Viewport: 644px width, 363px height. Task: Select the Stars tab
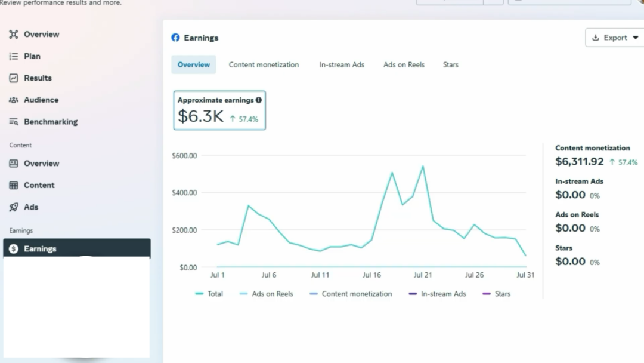tap(451, 64)
